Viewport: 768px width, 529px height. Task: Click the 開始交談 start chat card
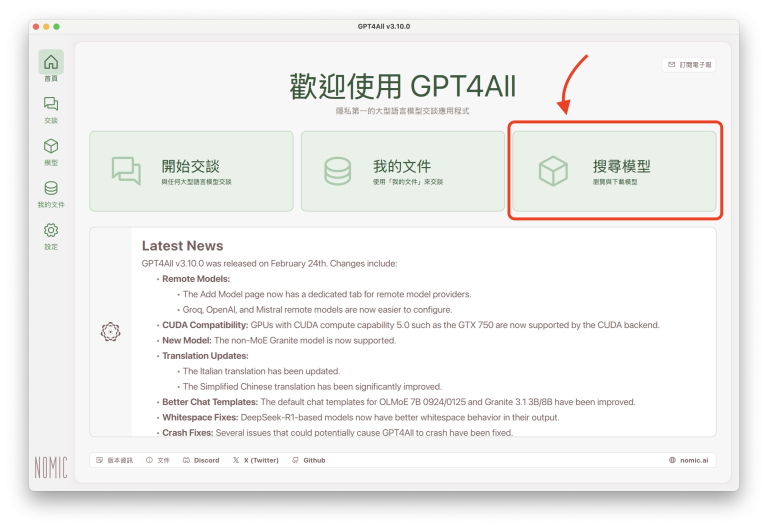tap(191, 171)
